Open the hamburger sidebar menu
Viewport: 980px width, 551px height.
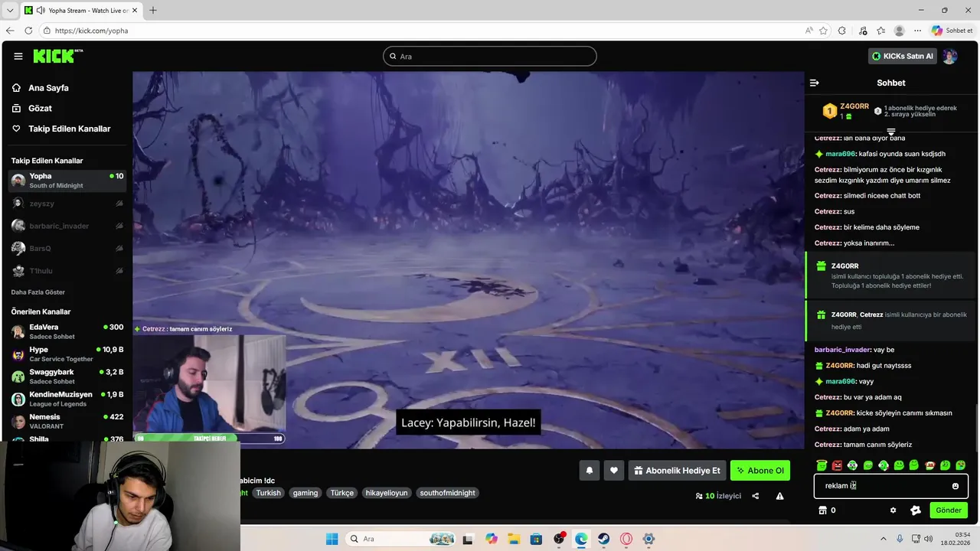[x=18, y=56]
